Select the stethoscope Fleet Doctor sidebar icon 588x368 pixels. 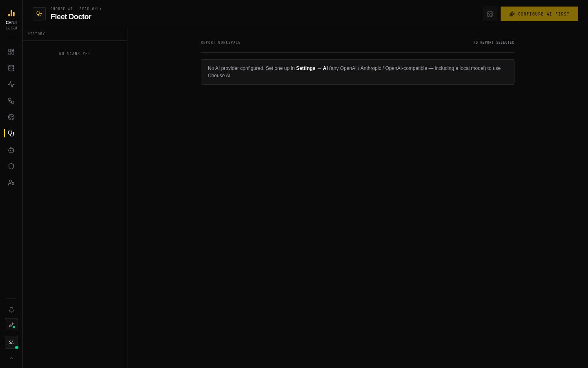click(11, 134)
